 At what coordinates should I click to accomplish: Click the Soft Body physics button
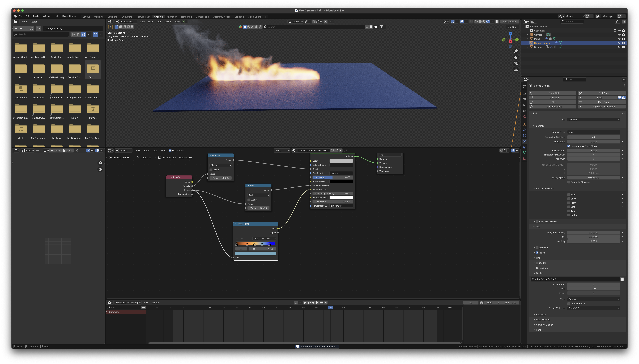[602, 93]
